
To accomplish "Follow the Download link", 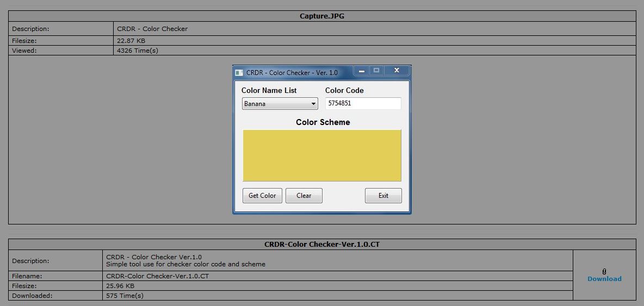I will coord(604,279).
